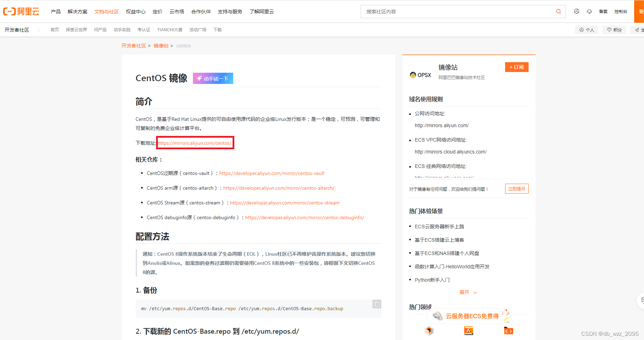Open the 支持与服务 menu
Screen dimensions: 644x340
[230, 12]
